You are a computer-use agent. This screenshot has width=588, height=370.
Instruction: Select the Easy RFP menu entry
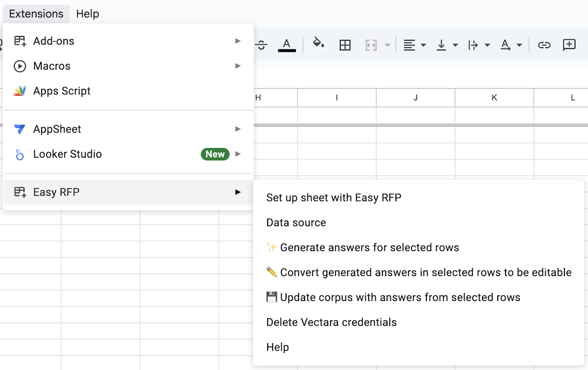pyautogui.click(x=128, y=192)
